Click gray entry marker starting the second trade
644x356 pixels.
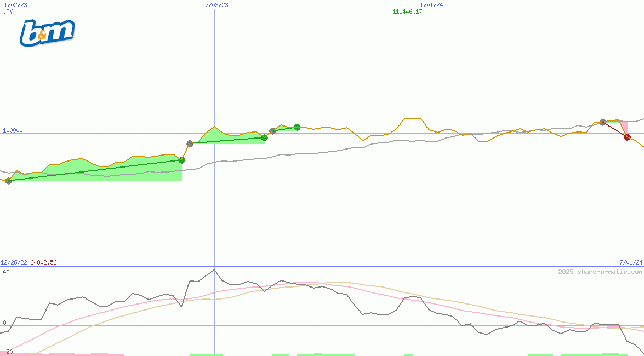[x=190, y=143]
